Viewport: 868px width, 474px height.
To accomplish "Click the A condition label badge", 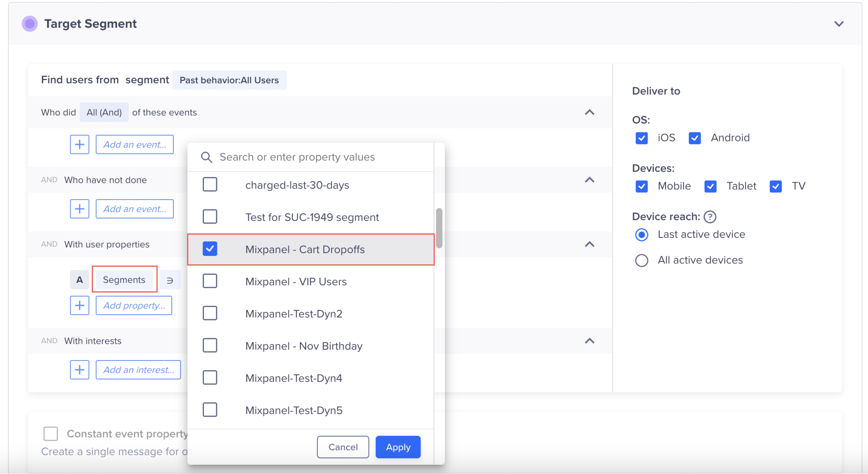I will pos(79,280).
